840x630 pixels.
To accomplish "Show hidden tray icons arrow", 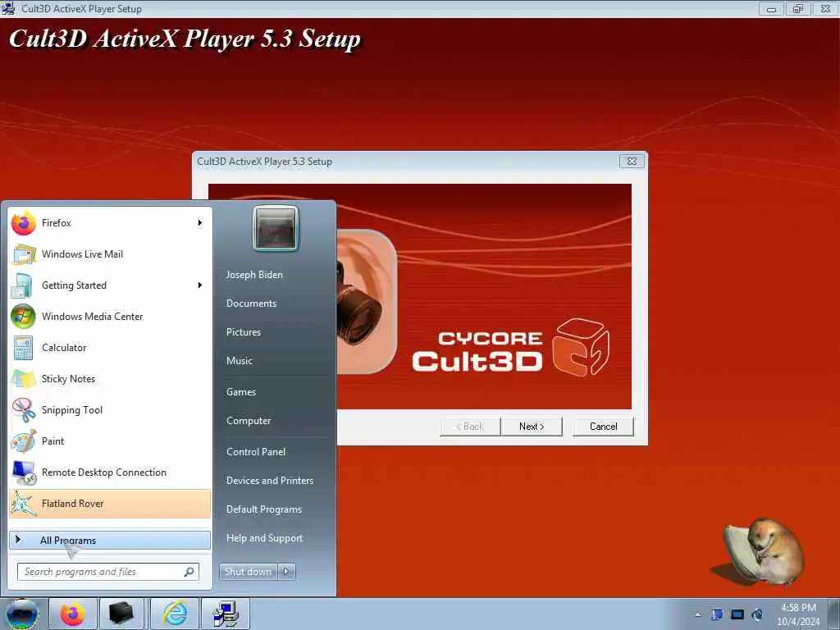I will pyautogui.click(x=697, y=614).
